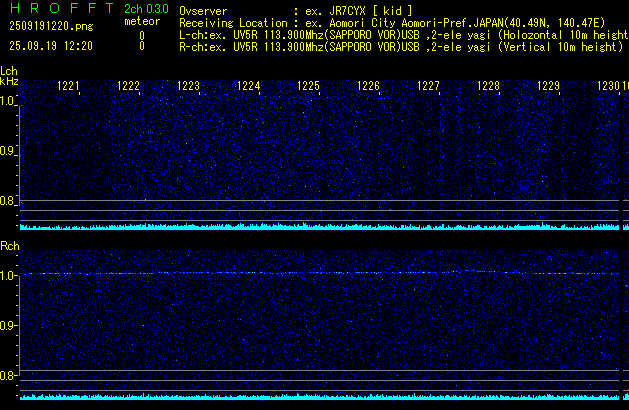The width and height of the screenshot is (629, 410).
Task: Click the kHz axis unit label
Action: 9,81
